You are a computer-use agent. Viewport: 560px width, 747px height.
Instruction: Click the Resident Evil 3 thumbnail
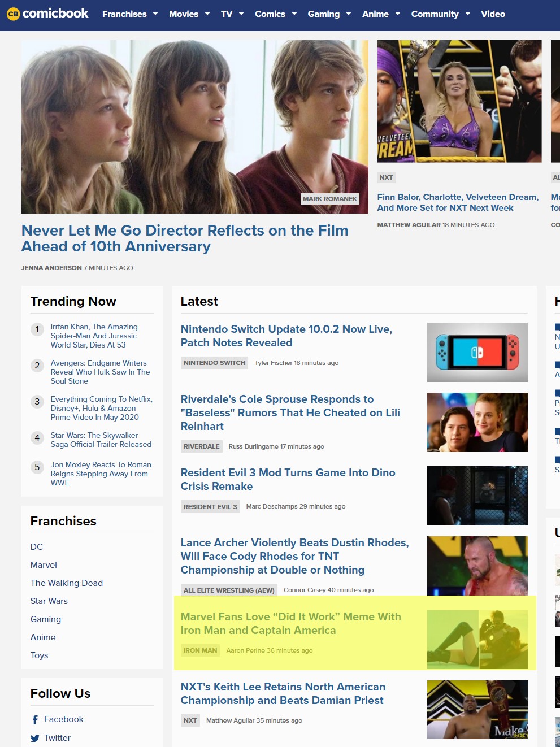pyautogui.click(x=477, y=496)
